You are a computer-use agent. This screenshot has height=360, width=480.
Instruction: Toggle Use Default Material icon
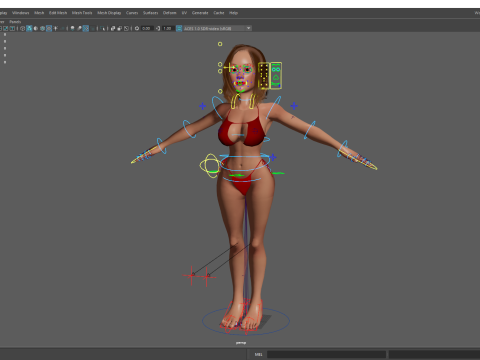36,28
